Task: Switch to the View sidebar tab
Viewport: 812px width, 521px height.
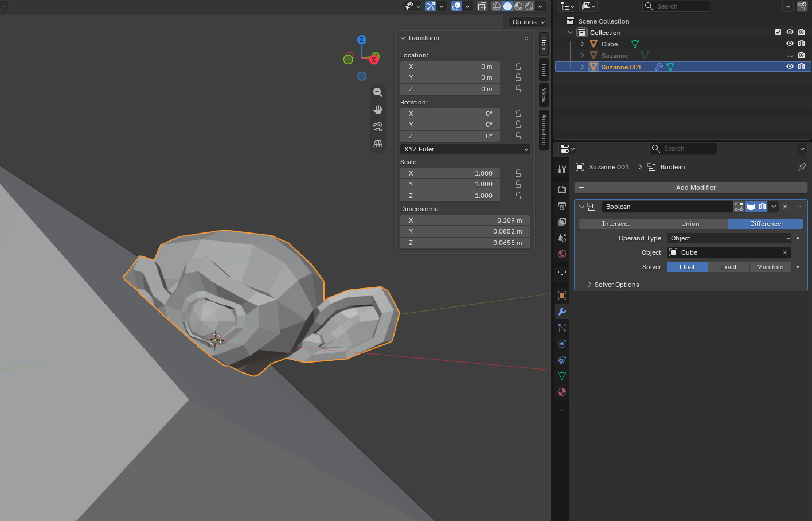Action: (544, 95)
